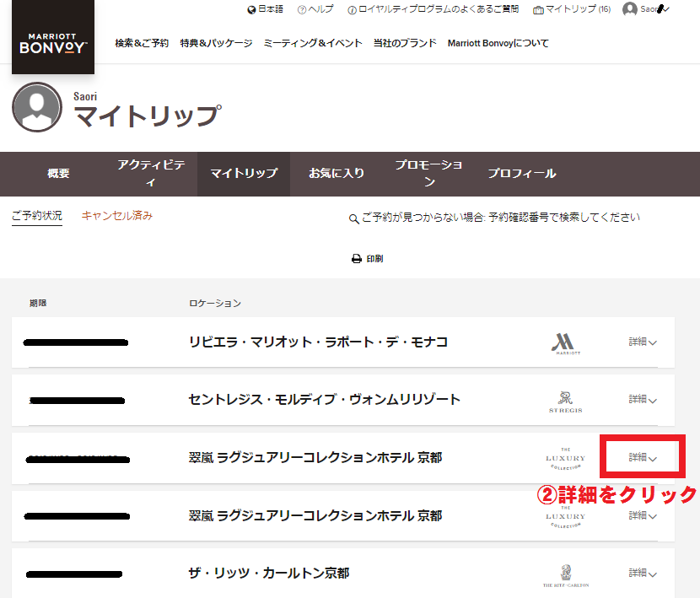Select the ご予約状況 sub-tab
Image resolution: width=700 pixels, height=598 pixels.
coord(37,216)
